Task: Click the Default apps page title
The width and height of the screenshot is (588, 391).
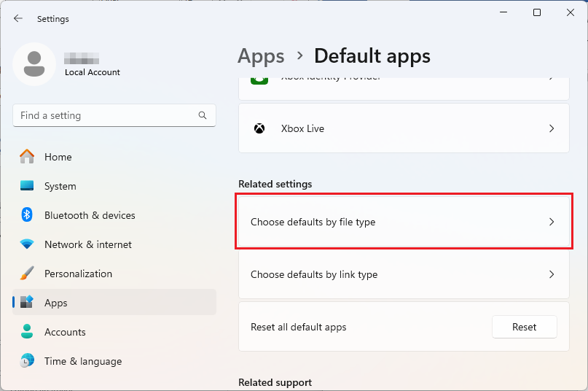Action: point(372,56)
